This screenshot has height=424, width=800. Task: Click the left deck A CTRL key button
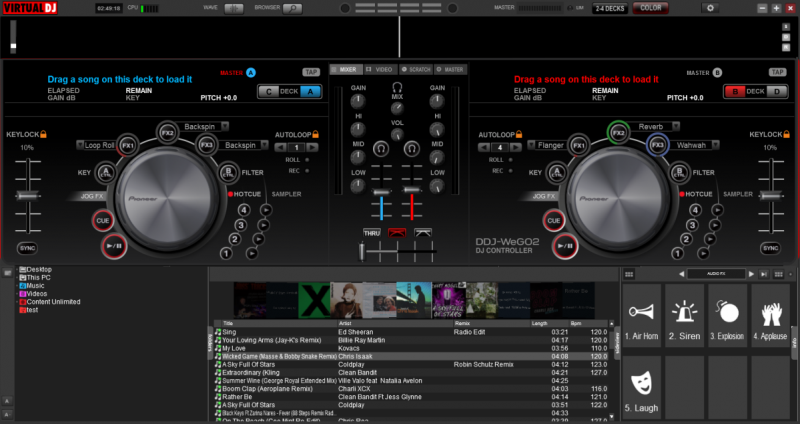[x=106, y=172]
